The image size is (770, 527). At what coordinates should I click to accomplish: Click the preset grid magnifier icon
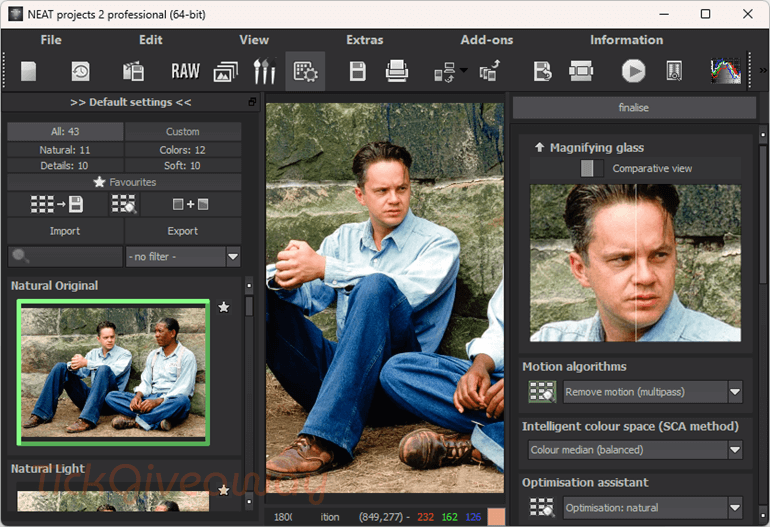(123, 204)
